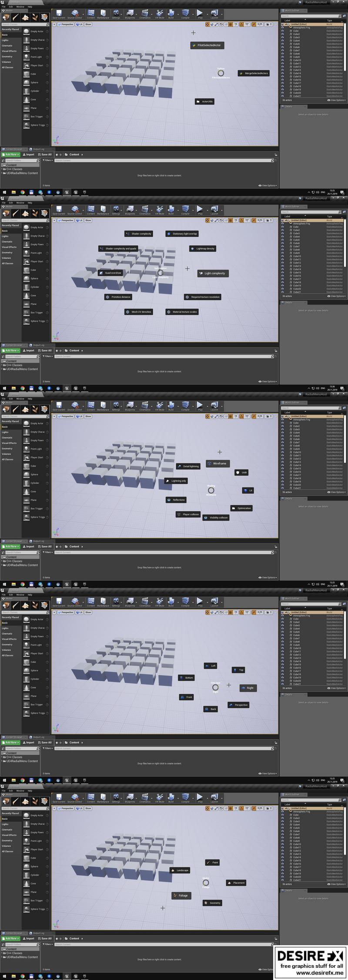348x980 pixels.
Task: Pick the Player collision radial entry
Action: click(x=188, y=514)
